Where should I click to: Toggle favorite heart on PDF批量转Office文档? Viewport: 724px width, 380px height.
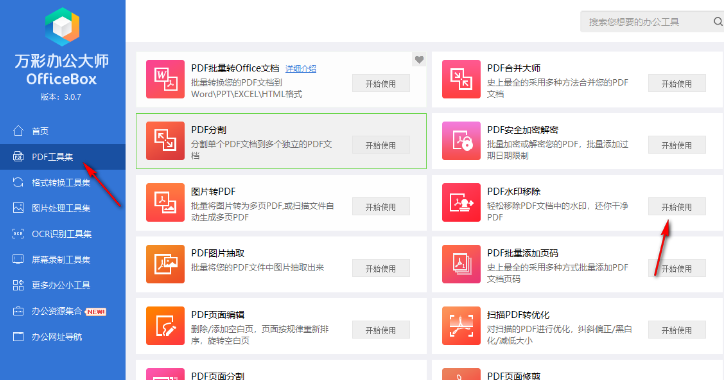(419, 59)
